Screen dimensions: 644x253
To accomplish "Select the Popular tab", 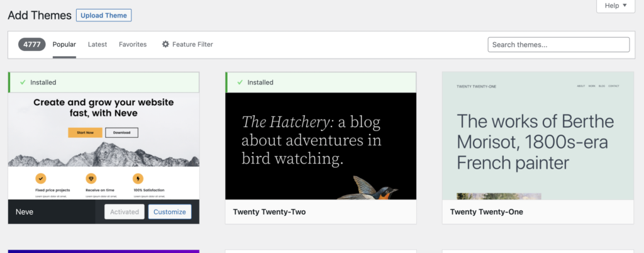I will tap(64, 44).
